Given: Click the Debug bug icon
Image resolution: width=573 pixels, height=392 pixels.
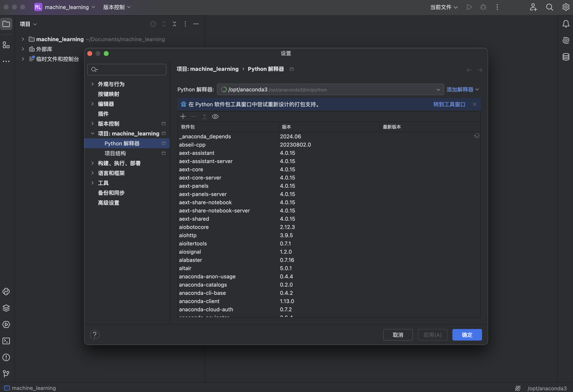Looking at the screenshot, I should (x=483, y=7).
